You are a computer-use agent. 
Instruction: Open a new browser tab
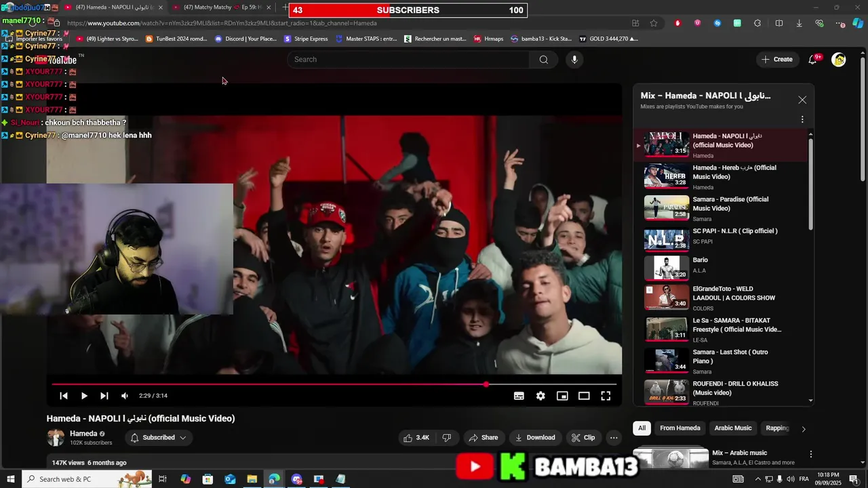(x=285, y=7)
